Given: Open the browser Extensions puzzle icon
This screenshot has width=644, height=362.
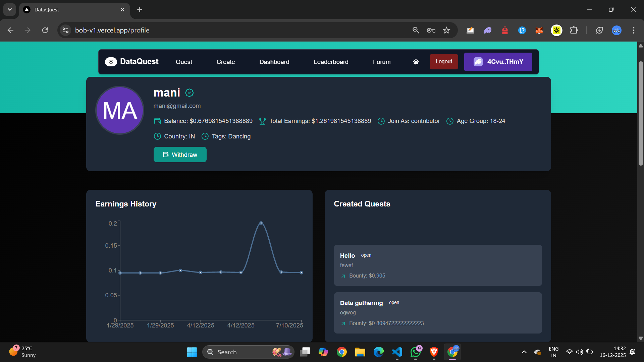Looking at the screenshot, I should [574, 30].
